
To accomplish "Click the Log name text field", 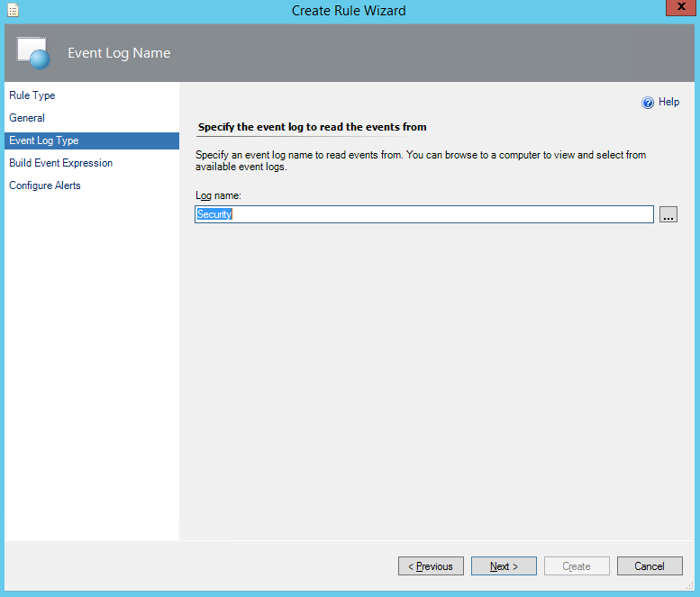I will 423,214.
